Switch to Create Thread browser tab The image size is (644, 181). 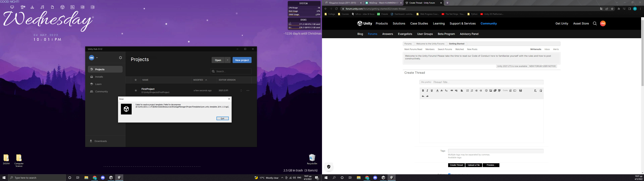[x=422, y=3]
